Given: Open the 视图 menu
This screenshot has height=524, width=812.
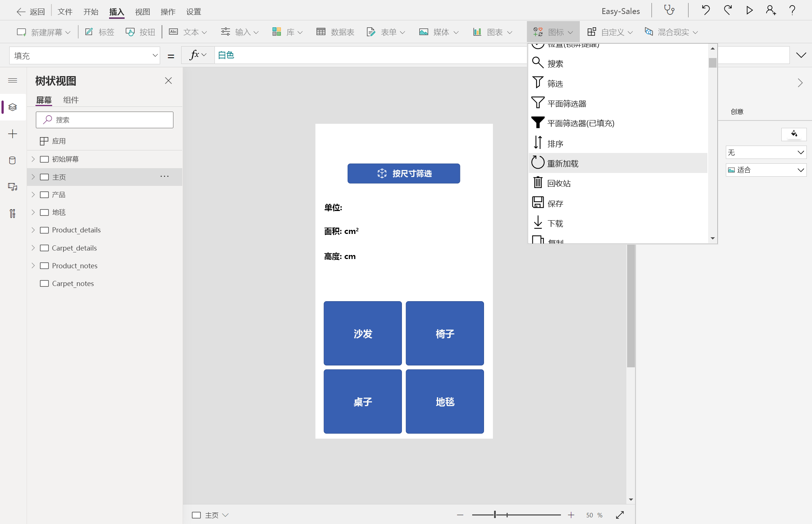Looking at the screenshot, I should click(142, 12).
